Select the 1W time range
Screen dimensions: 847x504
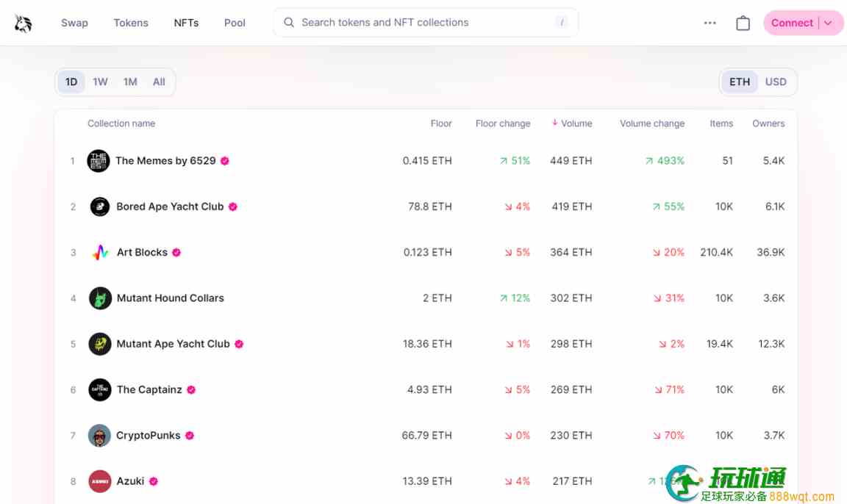101,82
